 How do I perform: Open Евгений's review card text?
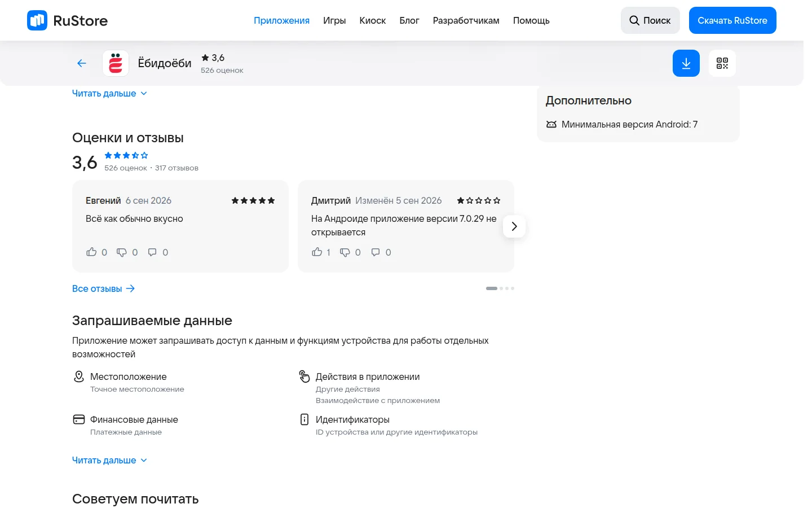(134, 218)
